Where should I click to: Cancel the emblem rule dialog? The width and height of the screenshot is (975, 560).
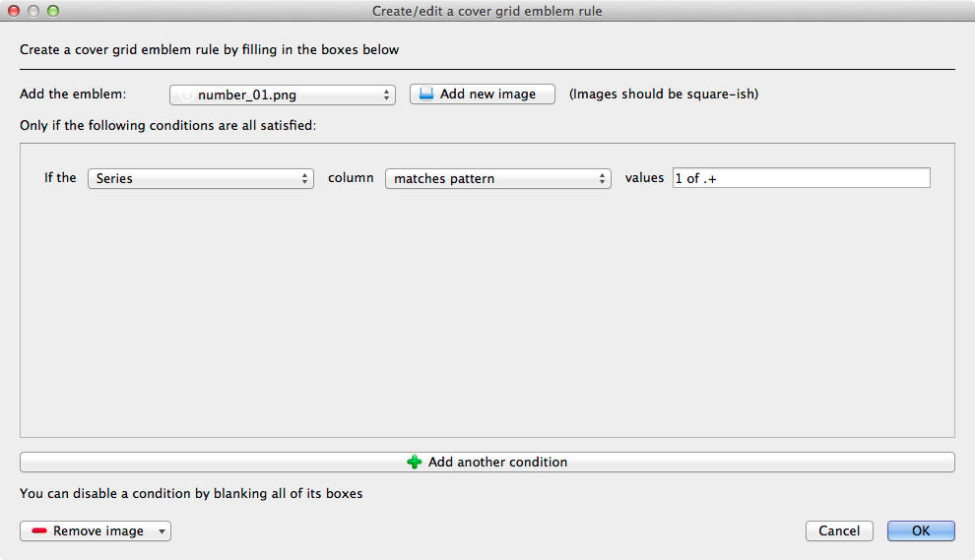[x=839, y=530]
